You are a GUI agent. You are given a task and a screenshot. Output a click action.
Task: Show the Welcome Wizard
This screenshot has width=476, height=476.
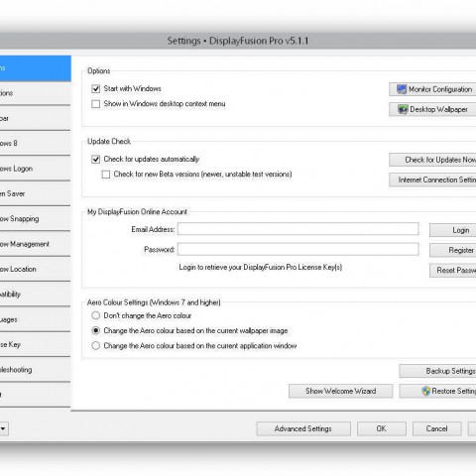(341, 391)
